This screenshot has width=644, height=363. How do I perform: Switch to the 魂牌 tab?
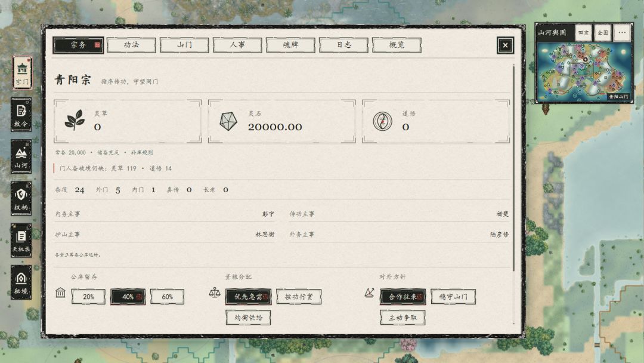[x=290, y=45]
